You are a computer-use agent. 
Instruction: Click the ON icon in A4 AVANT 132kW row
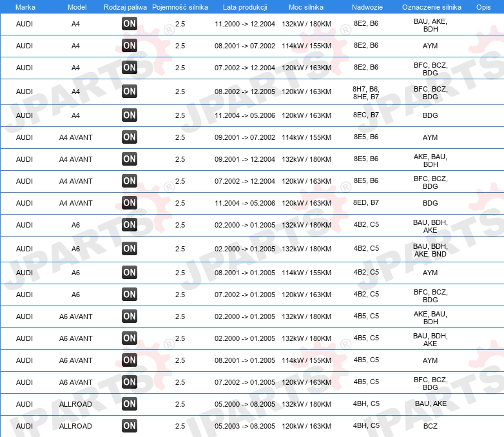[x=130, y=159]
